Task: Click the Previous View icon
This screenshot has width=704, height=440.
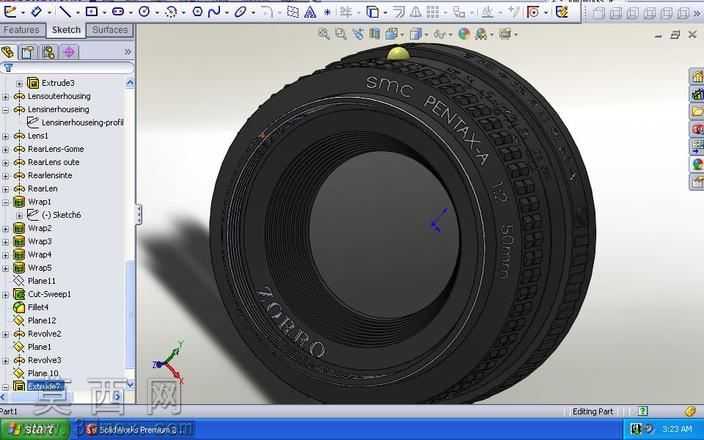Action: point(358,34)
